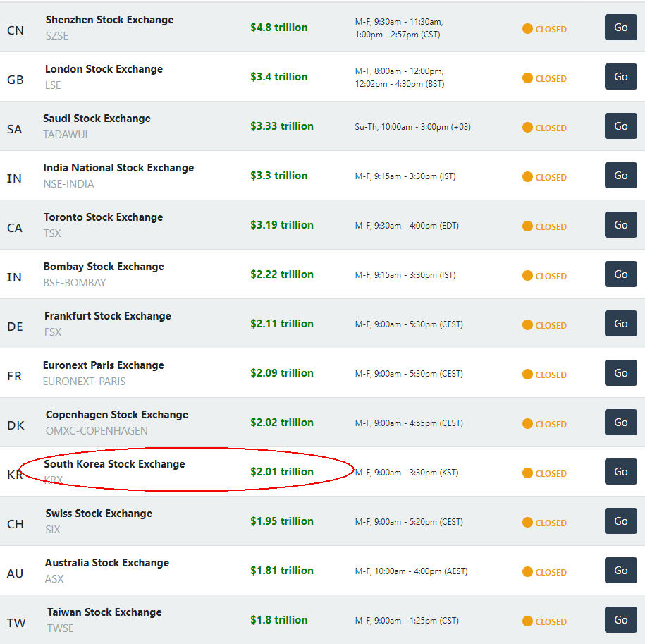This screenshot has width=645, height=644.
Task: Click the OMXC-COPENHAGEN ticker code
Action: [x=97, y=431]
